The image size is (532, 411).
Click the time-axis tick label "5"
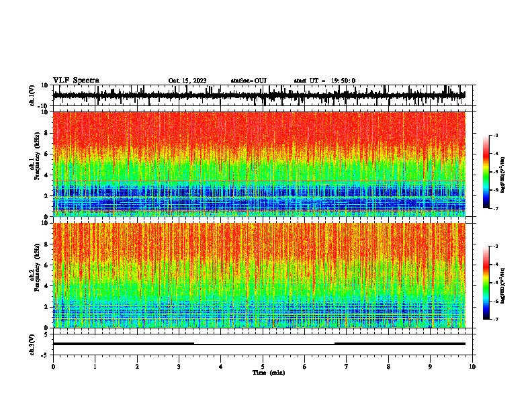[x=263, y=367]
